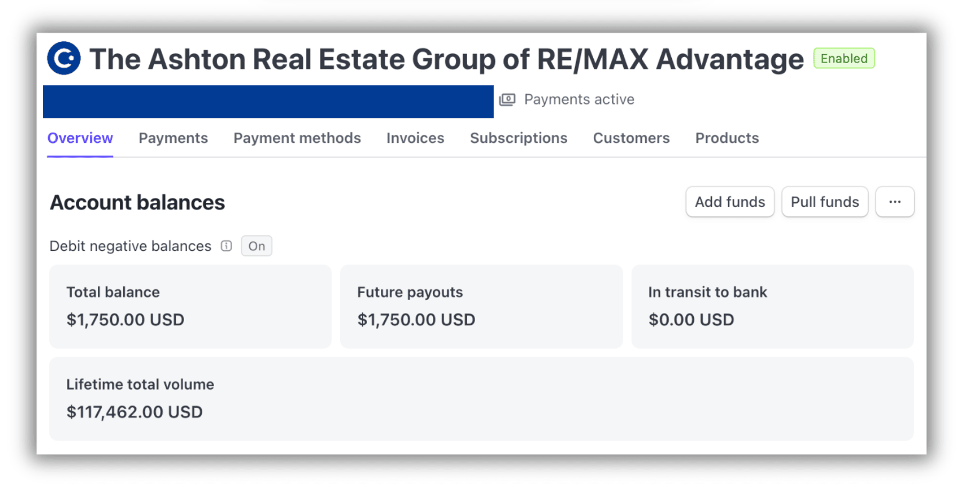Viewport: 980px width, 504px height.
Task: Click the Payments active status label
Action: click(579, 100)
